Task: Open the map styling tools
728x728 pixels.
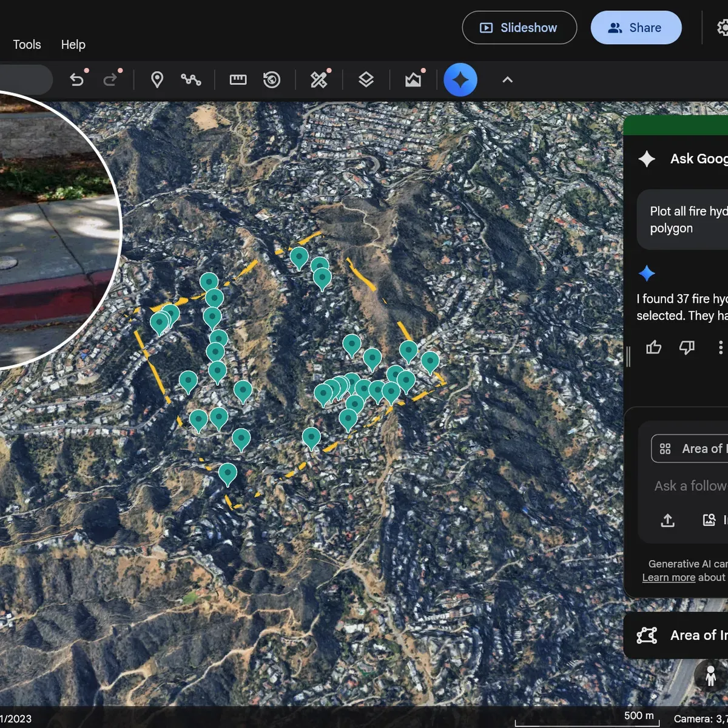Action: tap(319, 79)
